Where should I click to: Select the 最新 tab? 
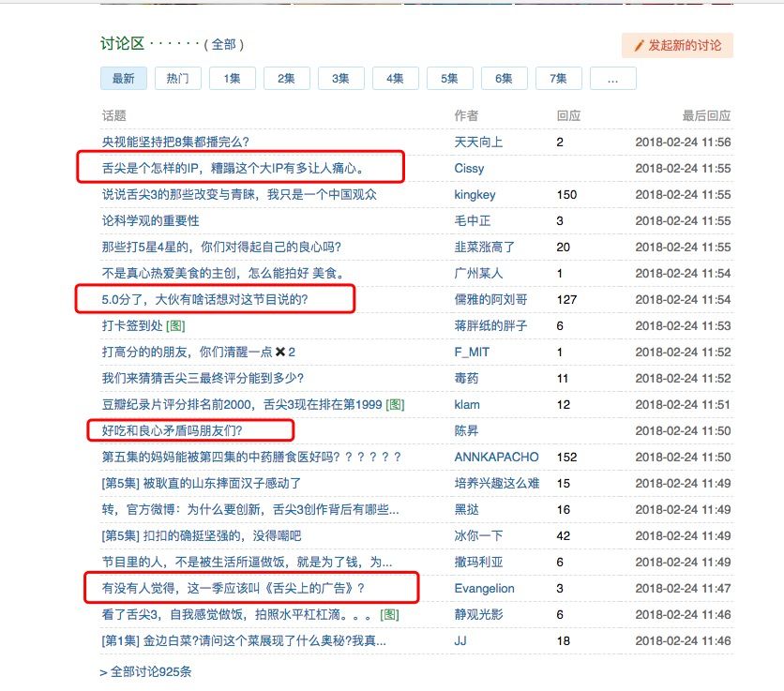pyautogui.click(x=124, y=79)
